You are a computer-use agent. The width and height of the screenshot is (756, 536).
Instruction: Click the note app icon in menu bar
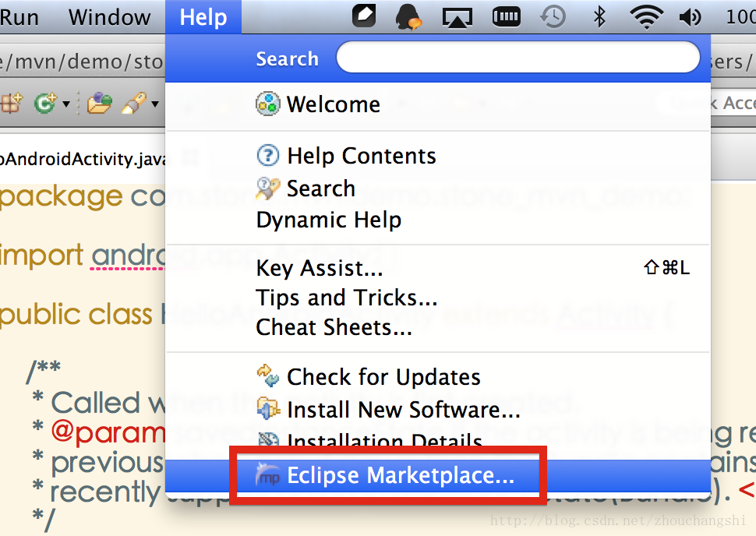tap(364, 16)
